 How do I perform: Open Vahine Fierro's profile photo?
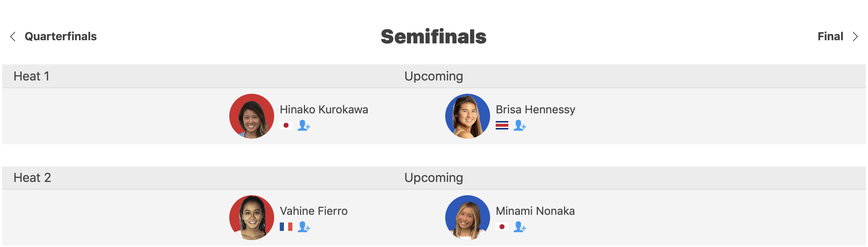tap(252, 218)
